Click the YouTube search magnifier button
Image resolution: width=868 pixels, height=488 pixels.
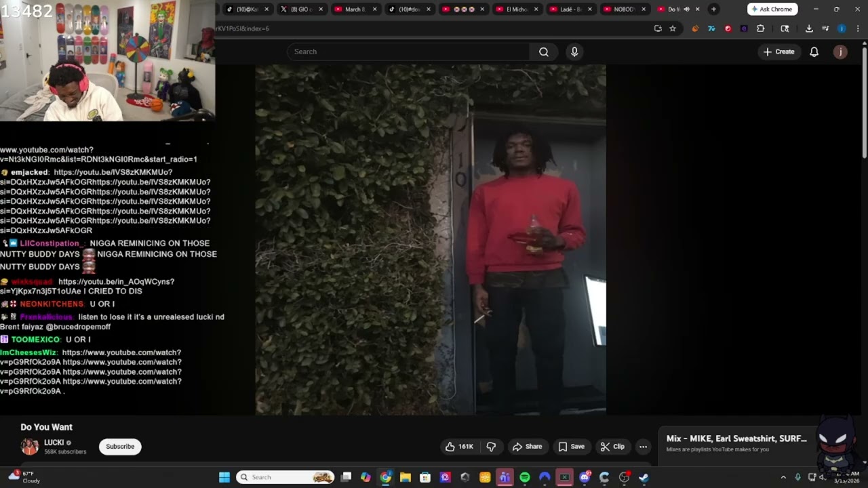point(543,52)
